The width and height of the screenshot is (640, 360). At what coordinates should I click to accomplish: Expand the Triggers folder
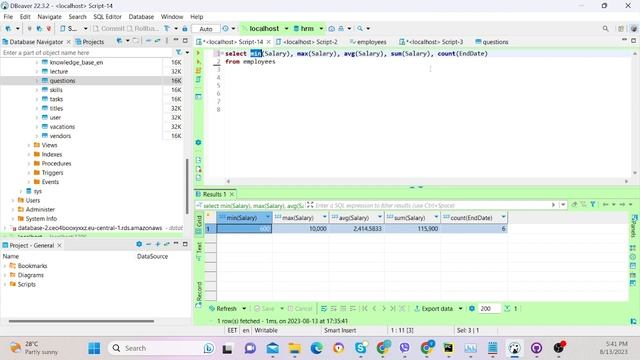tap(29, 173)
